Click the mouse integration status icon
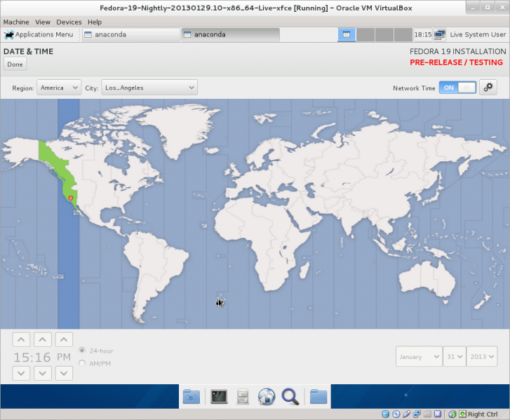The height and width of the screenshot is (420, 510). click(x=452, y=414)
